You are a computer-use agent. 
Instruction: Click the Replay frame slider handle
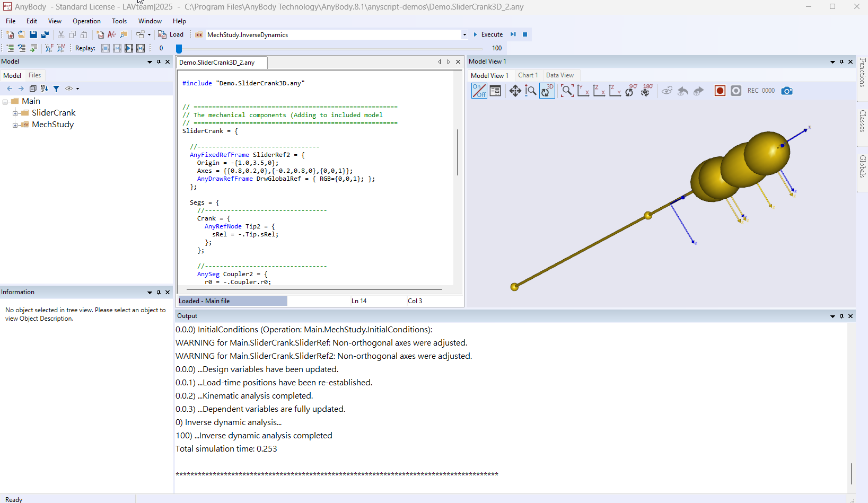(179, 48)
